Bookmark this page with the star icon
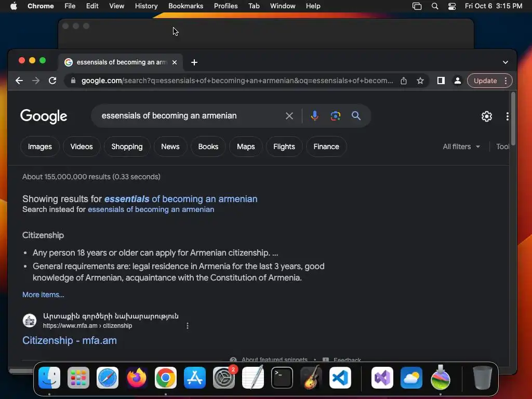The width and height of the screenshot is (532, 399). [x=420, y=81]
